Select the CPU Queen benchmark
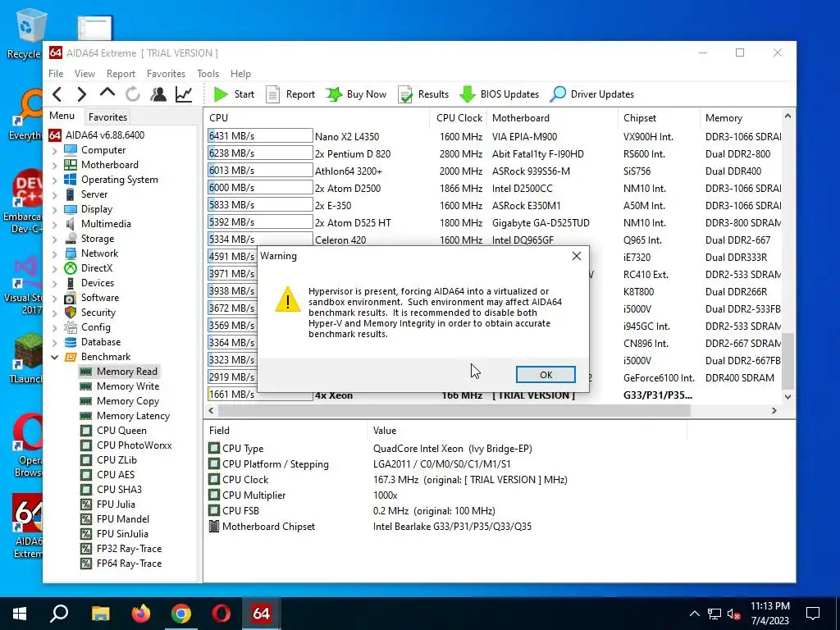Image resolution: width=840 pixels, height=630 pixels. pos(113,431)
